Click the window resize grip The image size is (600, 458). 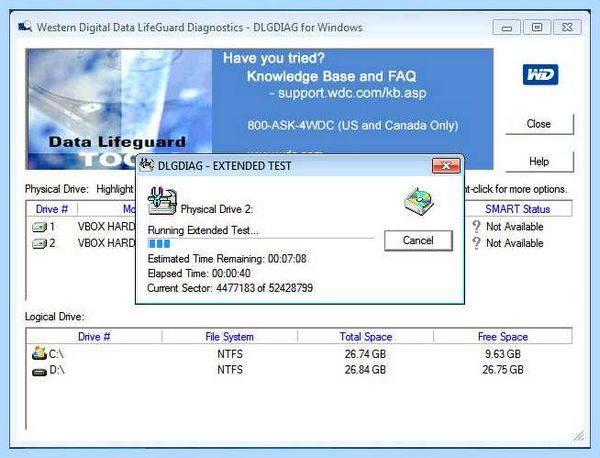point(579,436)
